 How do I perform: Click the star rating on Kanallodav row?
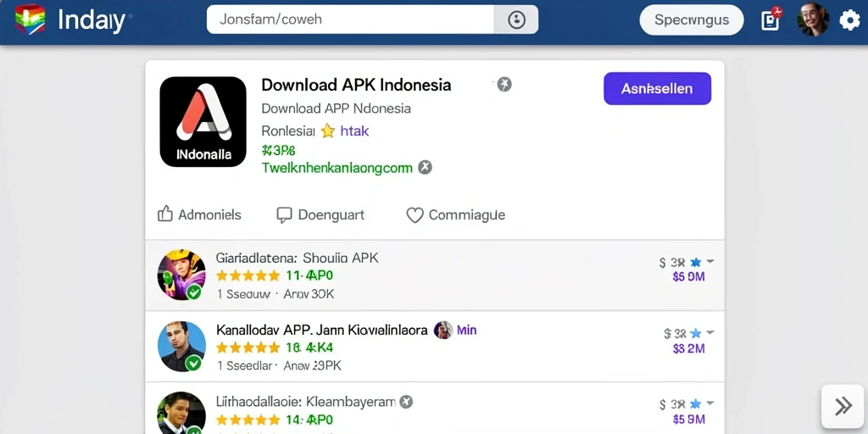coord(248,348)
